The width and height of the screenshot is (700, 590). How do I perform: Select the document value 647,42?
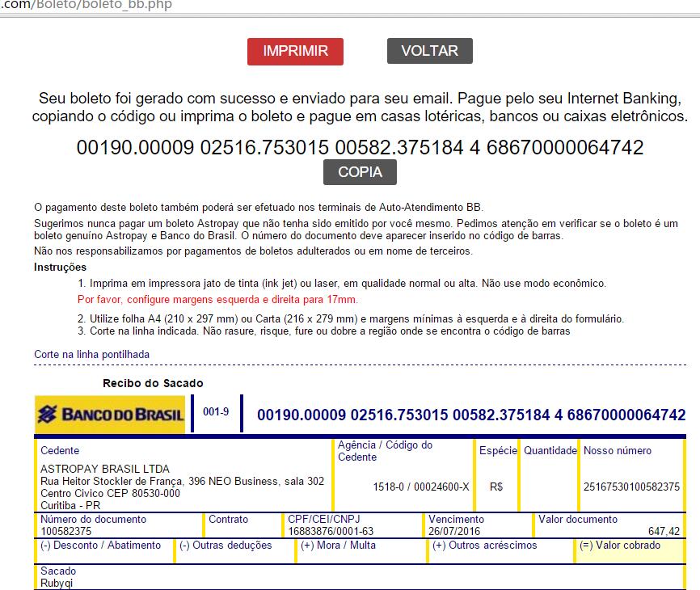[664, 531]
